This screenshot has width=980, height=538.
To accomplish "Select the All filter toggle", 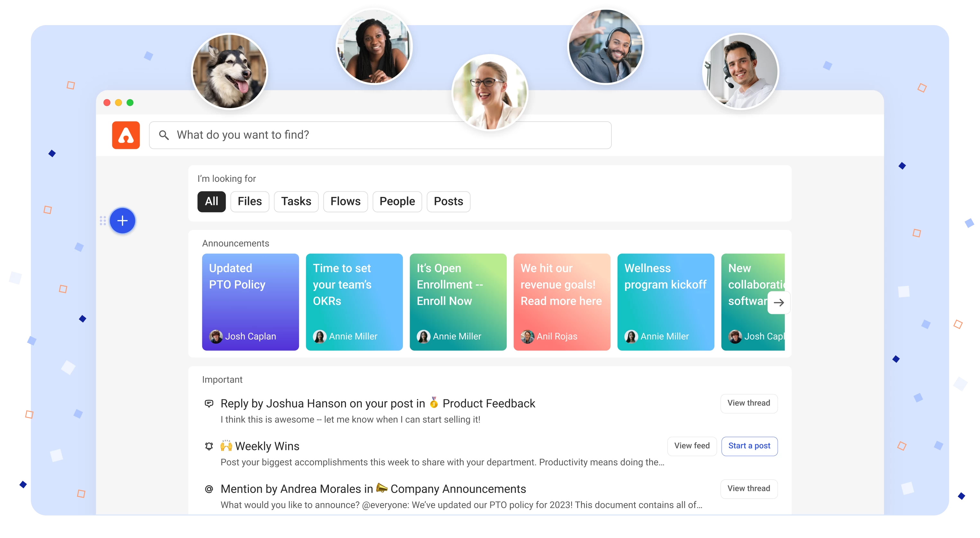I will 212,201.
